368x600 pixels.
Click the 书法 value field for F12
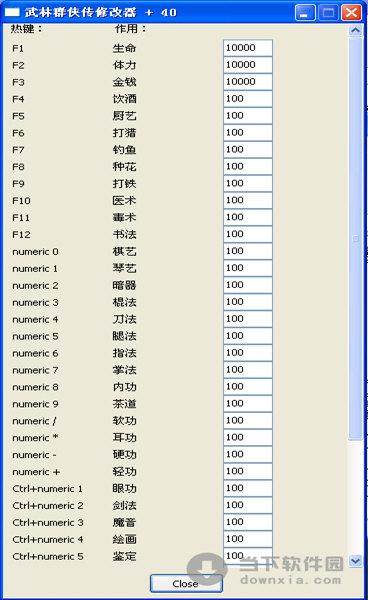click(248, 234)
